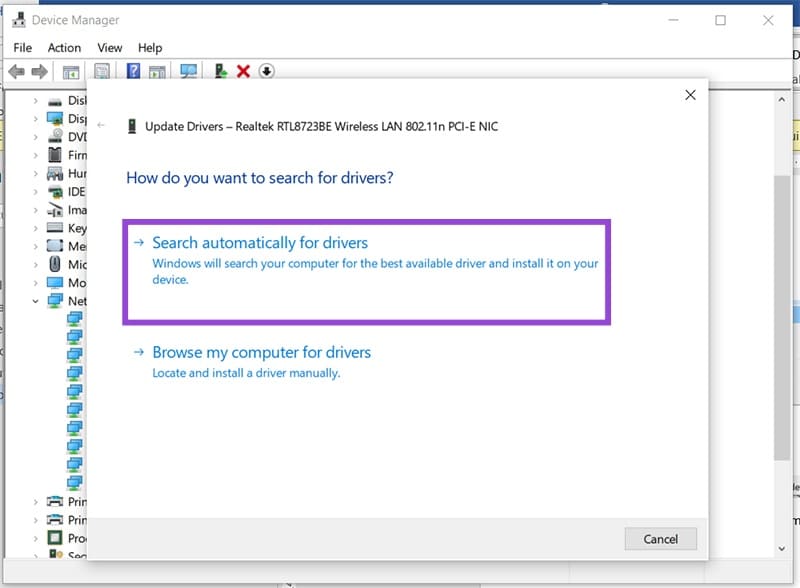
Task: Open the File menu
Action: (23, 48)
